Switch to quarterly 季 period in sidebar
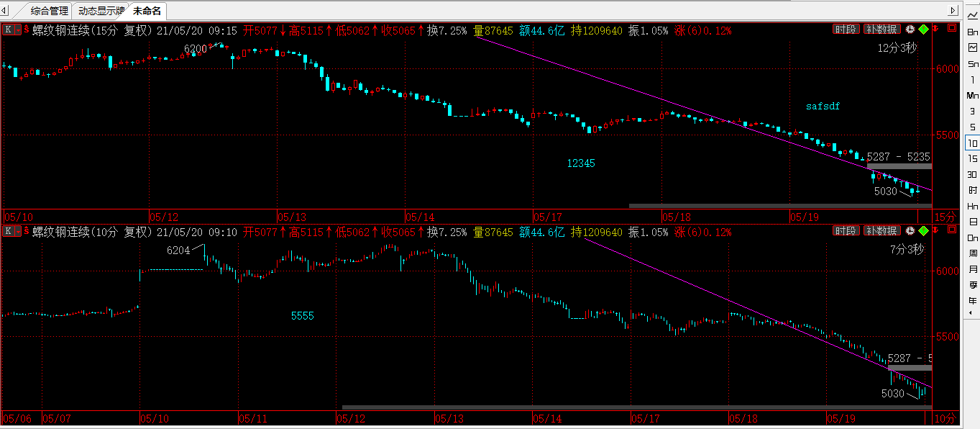This screenshot has height=429, width=980. [972, 285]
